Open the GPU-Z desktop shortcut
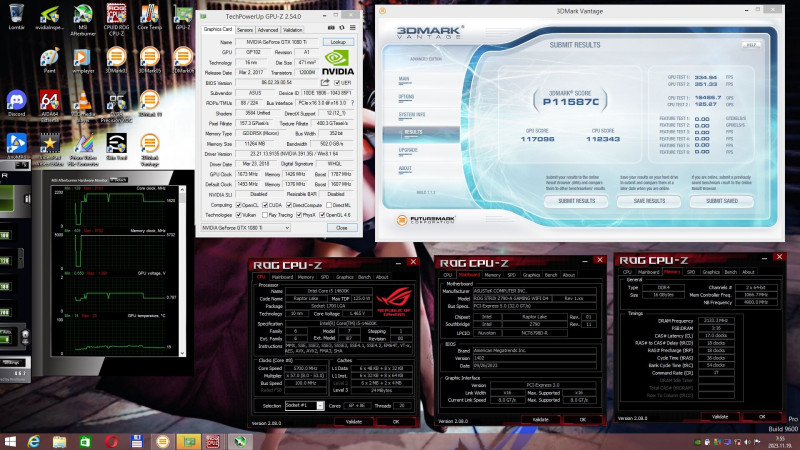Image resolution: width=800 pixels, height=450 pixels. click(x=183, y=17)
